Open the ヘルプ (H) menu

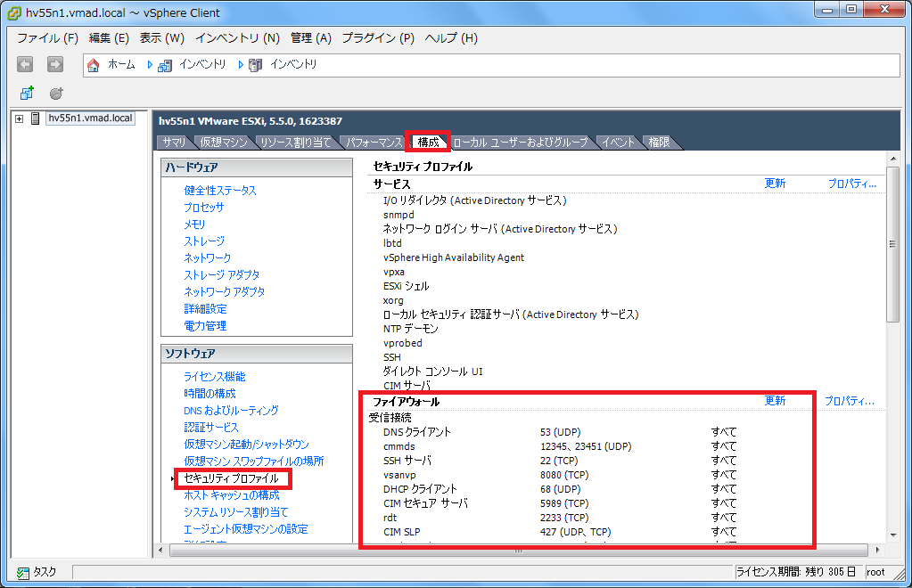coord(451,38)
